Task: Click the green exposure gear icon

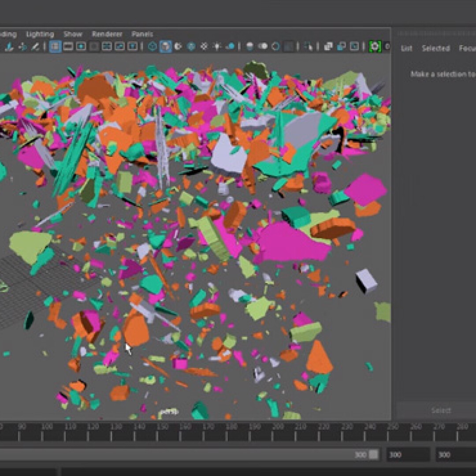Action: point(375,46)
